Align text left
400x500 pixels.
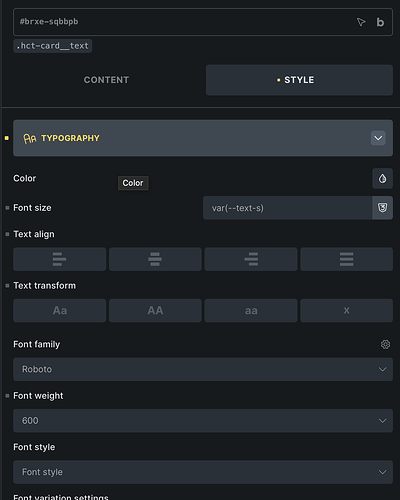60,259
